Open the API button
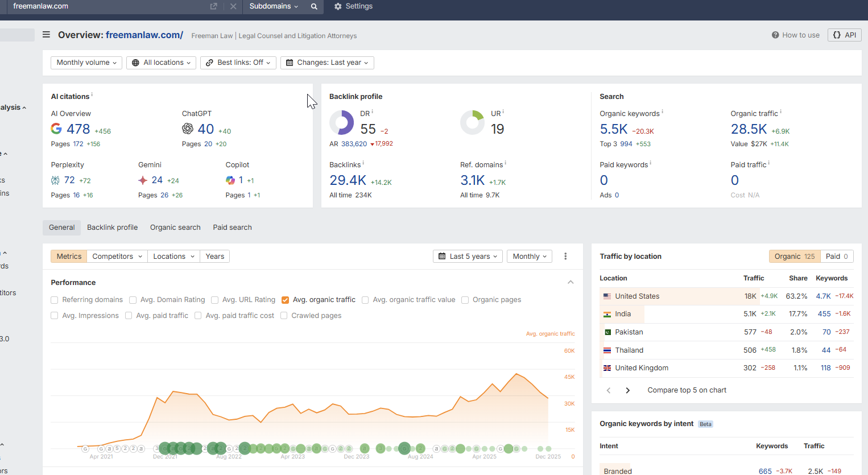 point(845,35)
